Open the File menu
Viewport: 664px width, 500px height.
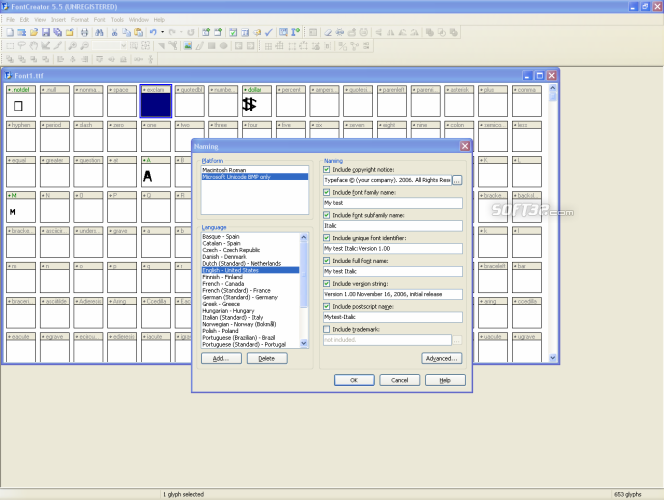(10, 19)
